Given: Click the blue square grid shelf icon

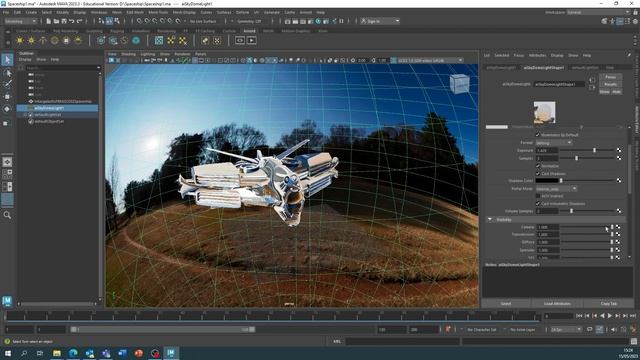Looking at the screenshot, I should click(159, 40).
